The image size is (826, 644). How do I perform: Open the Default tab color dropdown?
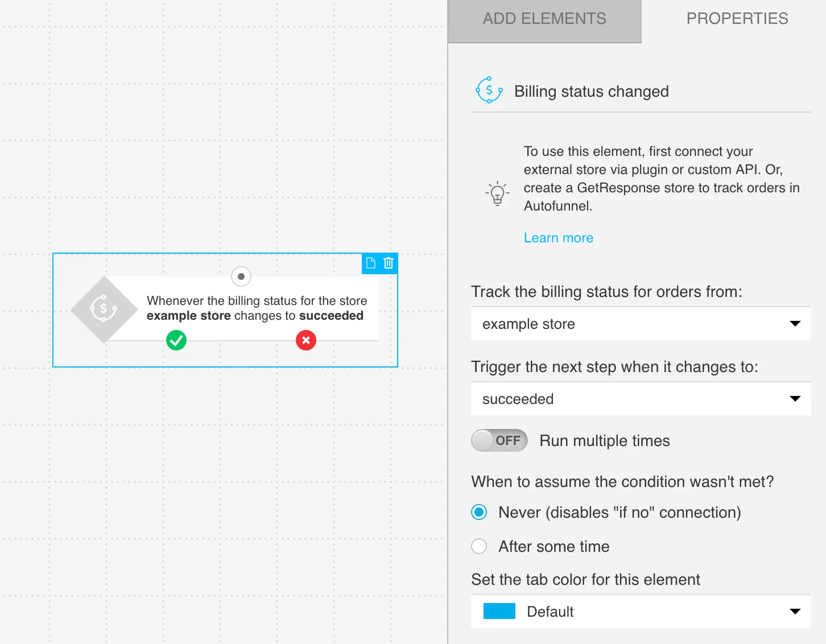click(x=641, y=612)
